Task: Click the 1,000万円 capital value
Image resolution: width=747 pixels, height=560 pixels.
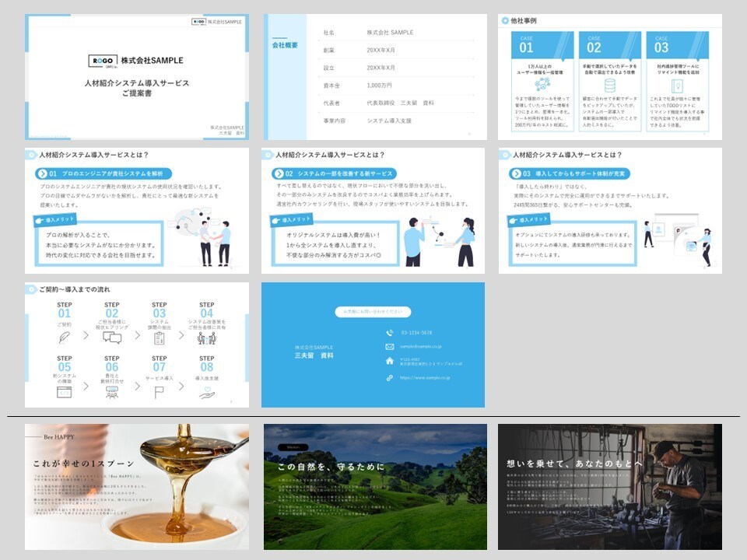Action: pyautogui.click(x=379, y=86)
